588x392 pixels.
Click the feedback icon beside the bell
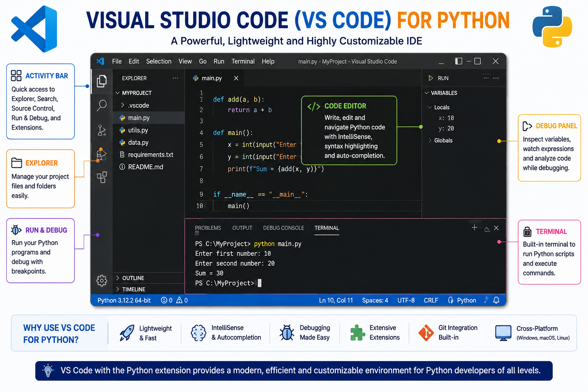pos(486,300)
